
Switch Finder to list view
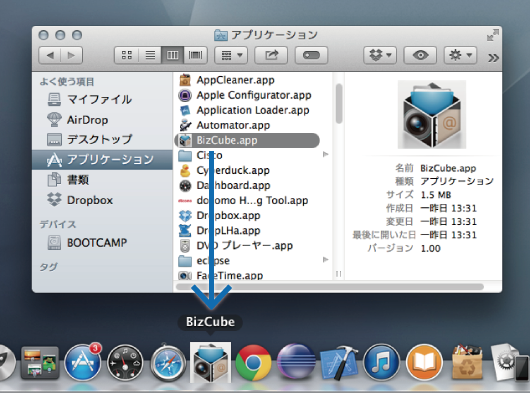[x=150, y=55]
